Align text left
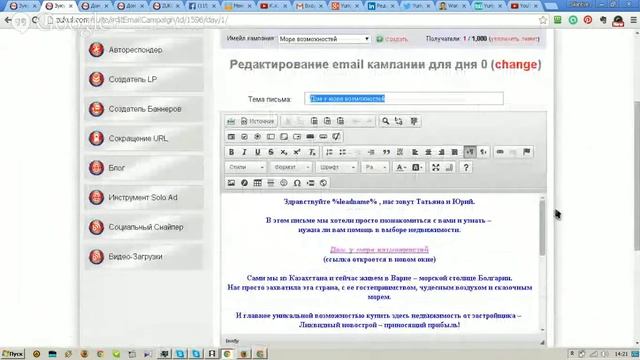Screen dimensions: 640x360 coord(415,152)
